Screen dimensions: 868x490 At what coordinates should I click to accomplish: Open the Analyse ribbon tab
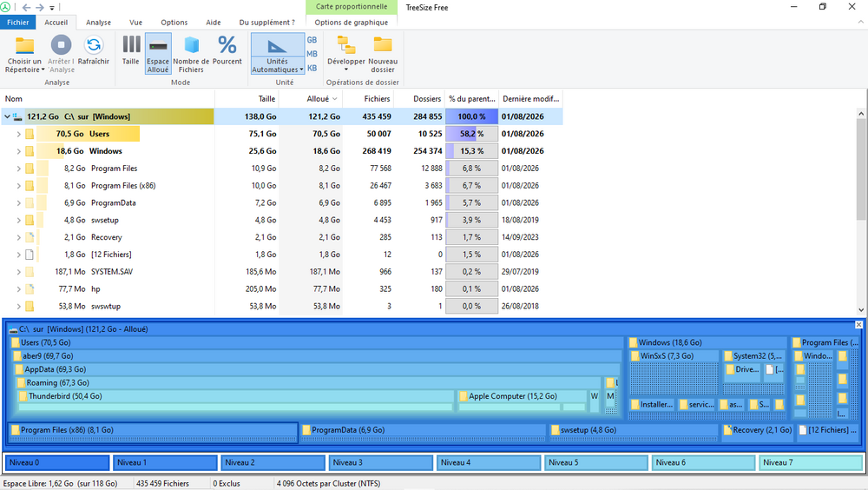(99, 23)
